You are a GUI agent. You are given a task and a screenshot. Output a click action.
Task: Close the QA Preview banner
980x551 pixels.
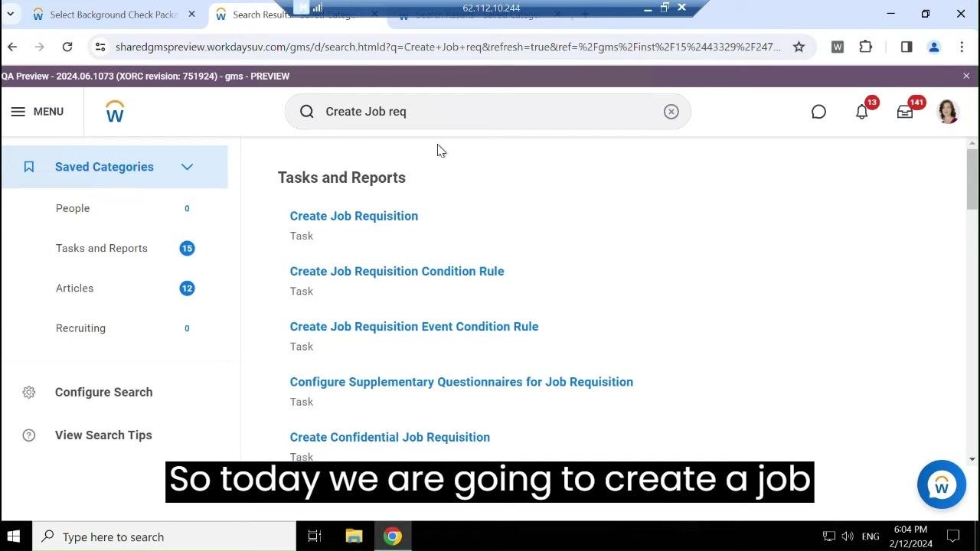966,76
